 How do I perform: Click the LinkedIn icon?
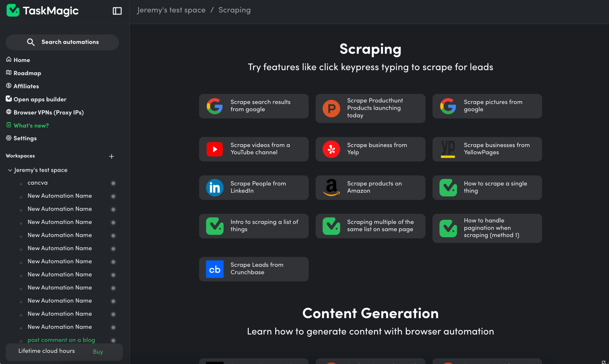tap(215, 188)
